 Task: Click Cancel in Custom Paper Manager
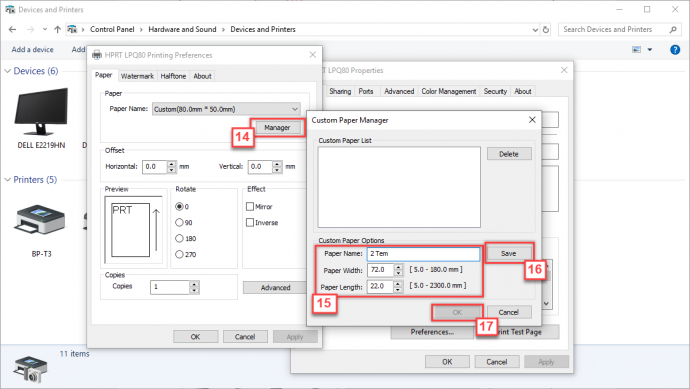(509, 312)
